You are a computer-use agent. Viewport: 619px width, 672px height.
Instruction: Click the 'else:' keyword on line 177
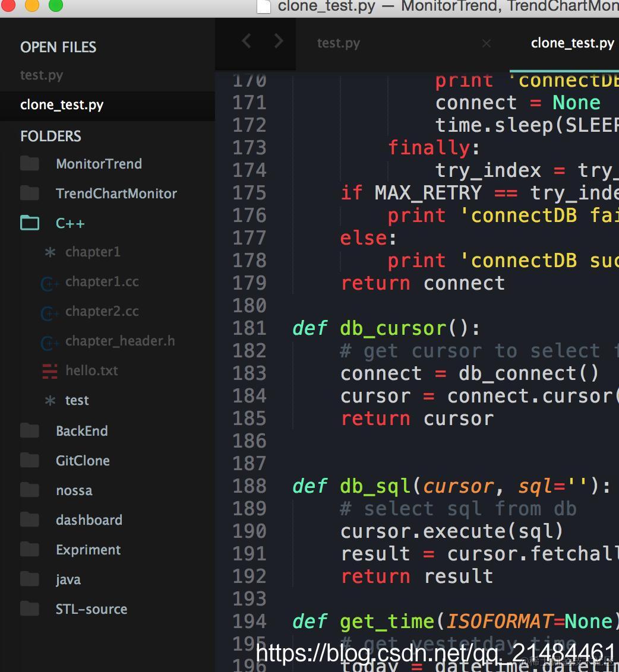pos(368,238)
